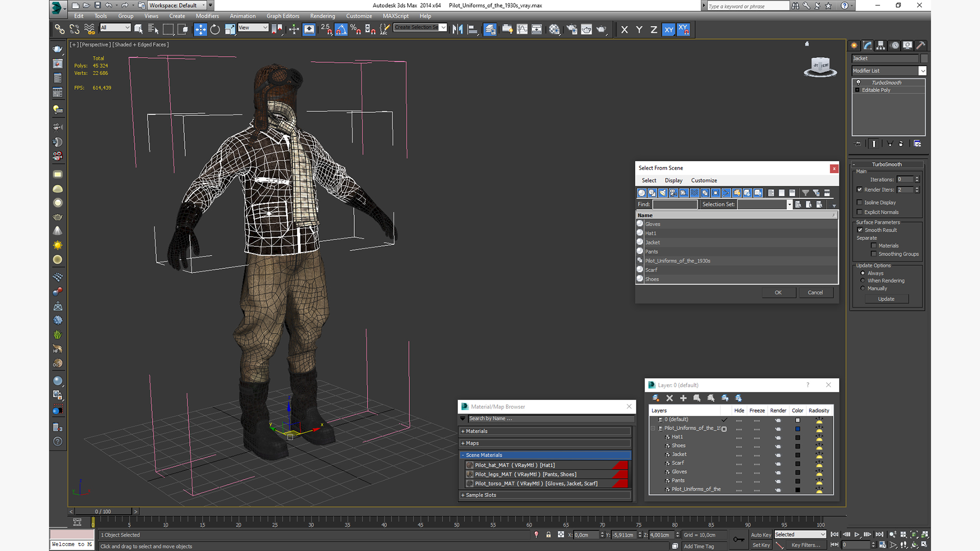Image resolution: width=980 pixels, height=551 pixels.
Task: Open the All selection filter dropdown
Action: (x=115, y=28)
